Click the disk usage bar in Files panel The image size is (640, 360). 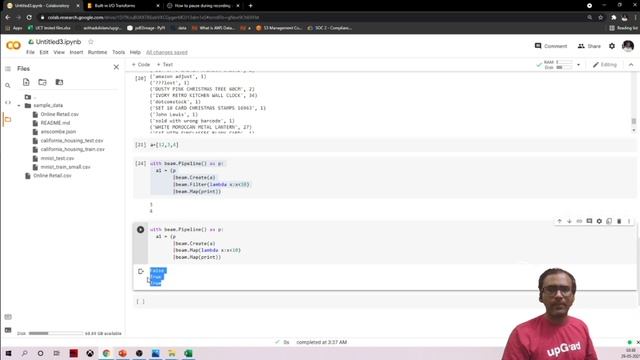coord(56,333)
